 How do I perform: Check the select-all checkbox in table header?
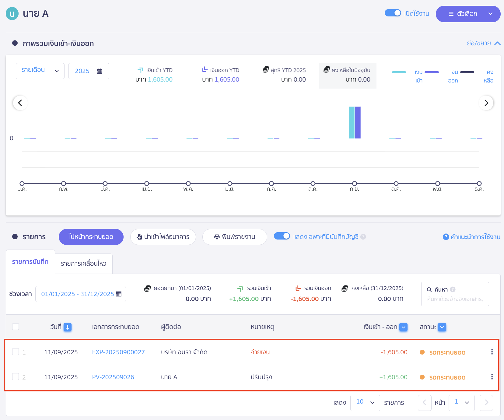tap(16, 327)
